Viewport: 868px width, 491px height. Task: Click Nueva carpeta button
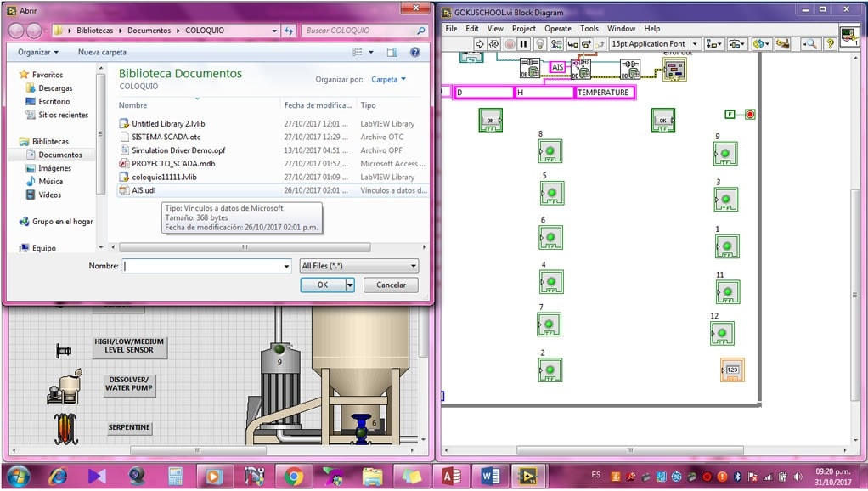tap(102, 52)
